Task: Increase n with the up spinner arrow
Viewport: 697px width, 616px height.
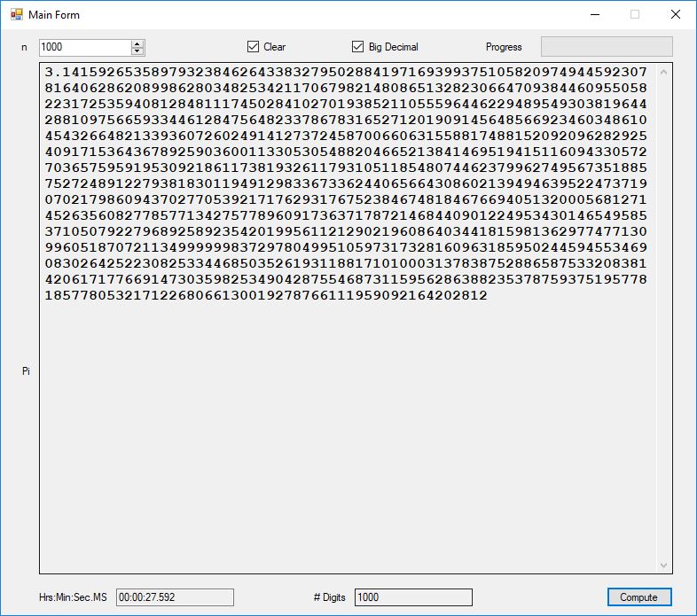Action: click(137, 43)
